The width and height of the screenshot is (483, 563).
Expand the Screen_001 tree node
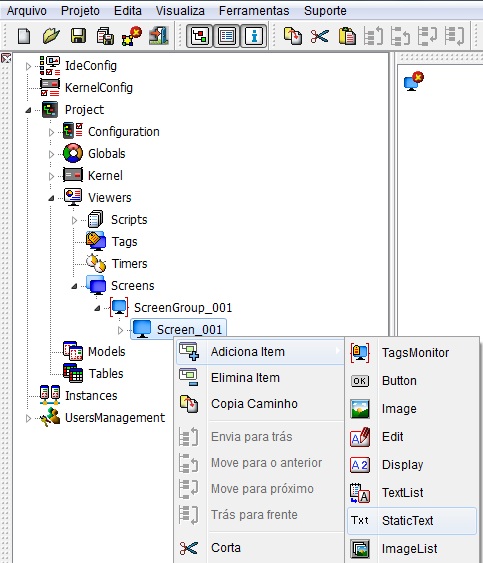point(120,330)
